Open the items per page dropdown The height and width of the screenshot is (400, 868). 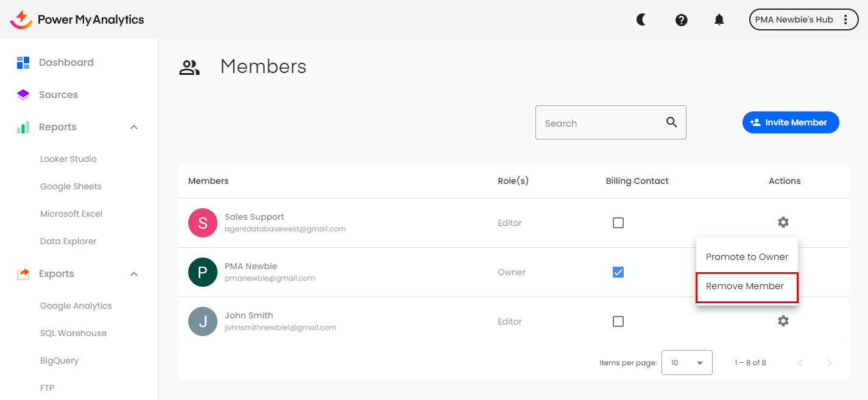[x=686, y=363]
